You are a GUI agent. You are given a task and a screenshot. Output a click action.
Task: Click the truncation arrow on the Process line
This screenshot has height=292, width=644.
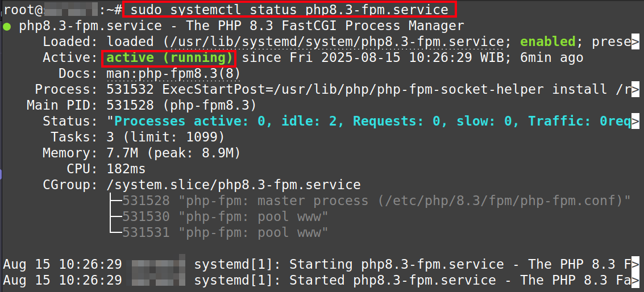(x=635, y=90)
